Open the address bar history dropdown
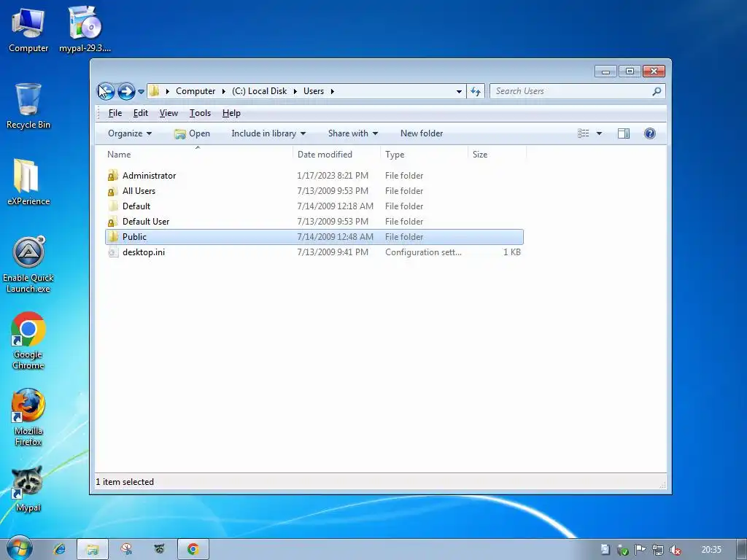The image size is (747, 560). tap(459, 91)
